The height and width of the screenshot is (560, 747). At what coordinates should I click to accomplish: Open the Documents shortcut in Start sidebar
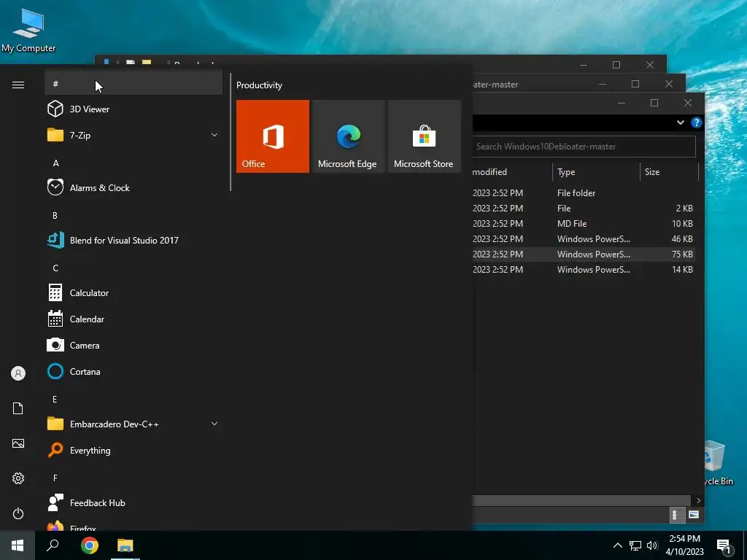(x=18, y=408)
